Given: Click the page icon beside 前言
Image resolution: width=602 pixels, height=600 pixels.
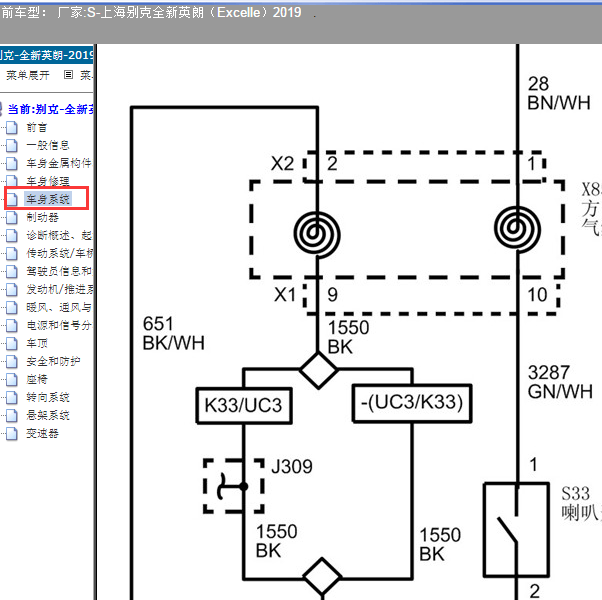Looking at the screenshot, I should pyautogui.click(x=12, y=127).
